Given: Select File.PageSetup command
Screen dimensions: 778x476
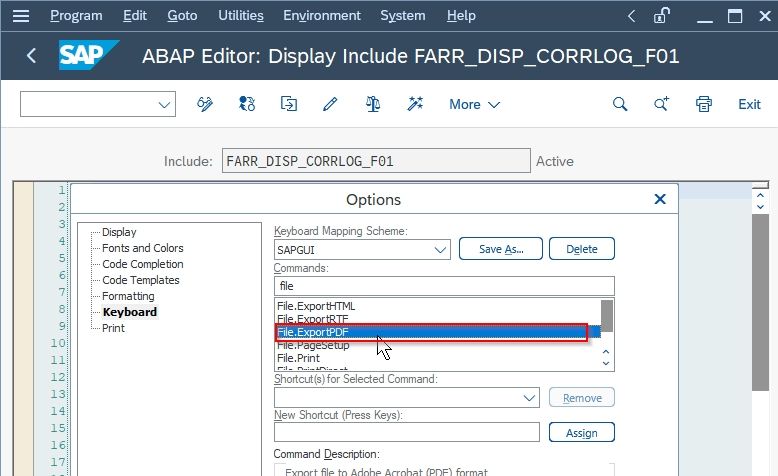Looking at the screenshot, I should click(437, 345).
